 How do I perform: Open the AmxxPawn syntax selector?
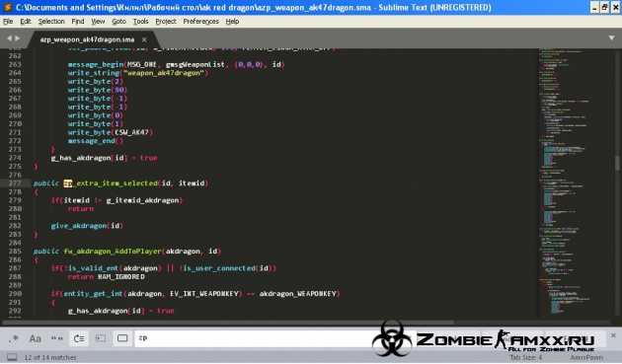pos(586,357)
